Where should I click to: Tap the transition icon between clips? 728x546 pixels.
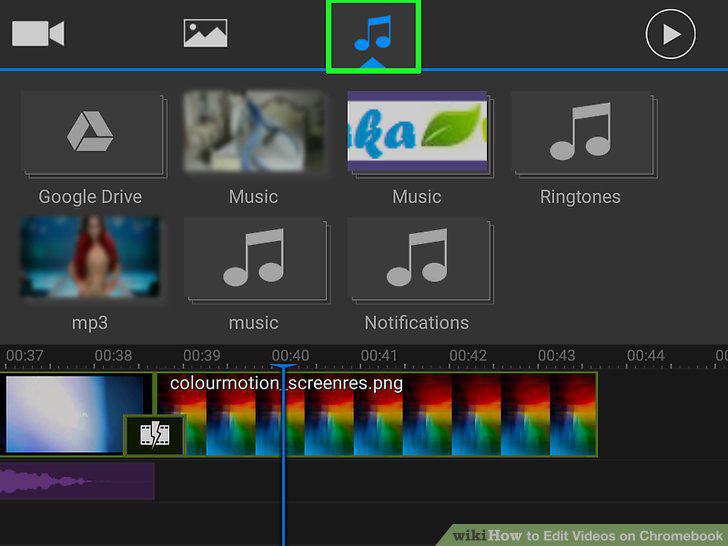pyautogui.click(x=155, y=435)
